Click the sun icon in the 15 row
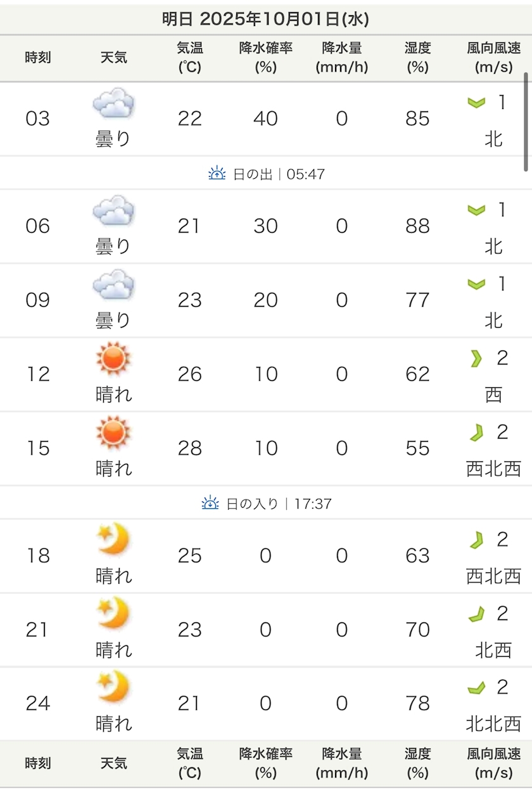The width and height of the screenshot is (532, 812). (x=113, y=433)
